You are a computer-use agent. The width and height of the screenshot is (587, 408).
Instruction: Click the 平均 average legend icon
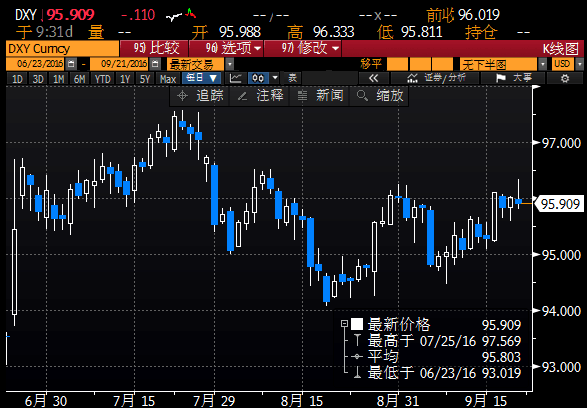[357, 357]
